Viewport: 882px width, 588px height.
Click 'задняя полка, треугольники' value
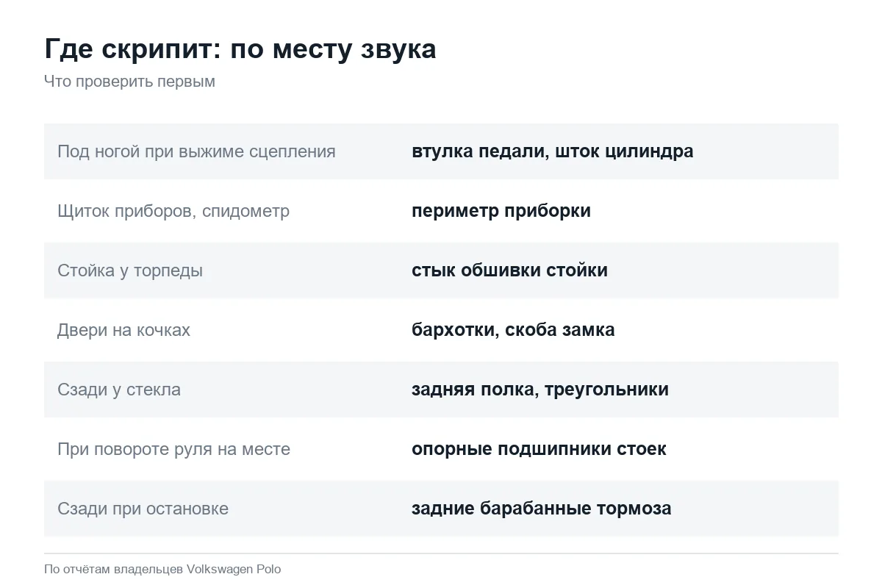click(540, 390)
